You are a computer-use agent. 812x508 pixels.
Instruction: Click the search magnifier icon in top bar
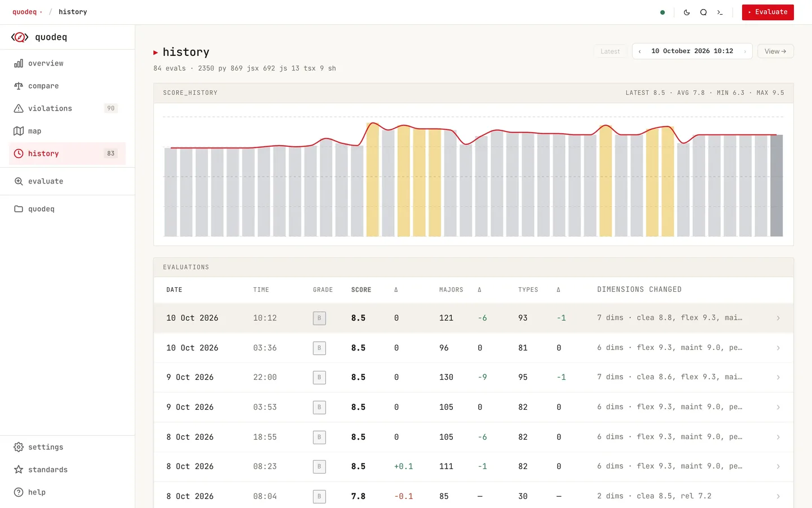[x=703, y=12]
